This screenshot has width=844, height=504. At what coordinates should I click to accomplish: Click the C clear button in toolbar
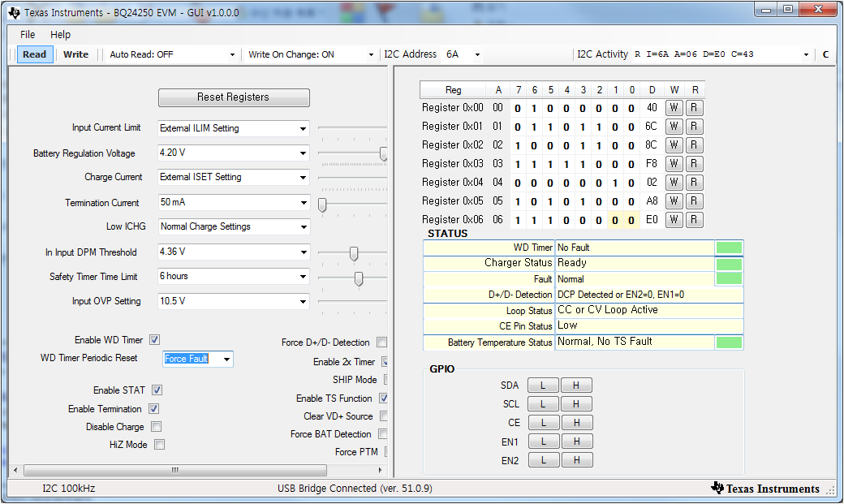coord(825,54)
